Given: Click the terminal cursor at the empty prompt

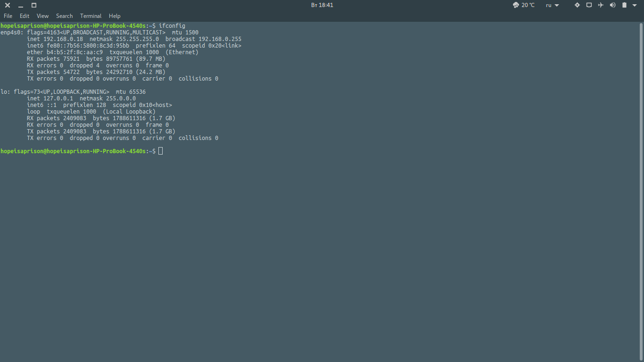Looking at the screenshot, I should pyautogui.click(x=161, y=151).
